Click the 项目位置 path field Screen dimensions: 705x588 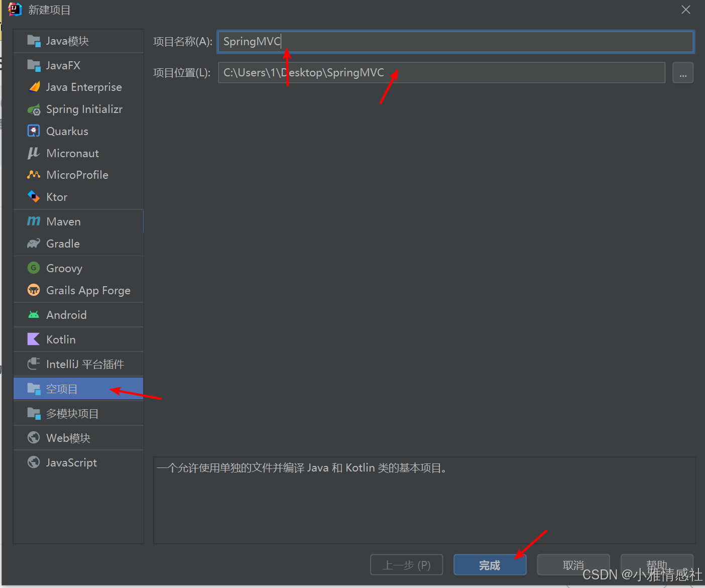442,73
